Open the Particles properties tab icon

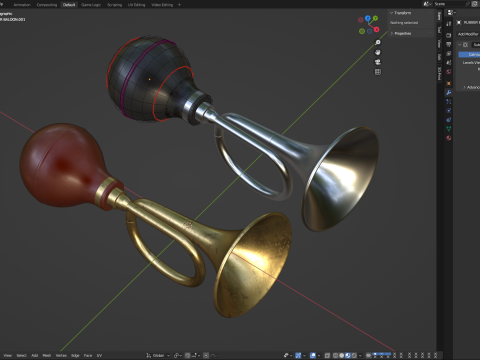point(449,101)
